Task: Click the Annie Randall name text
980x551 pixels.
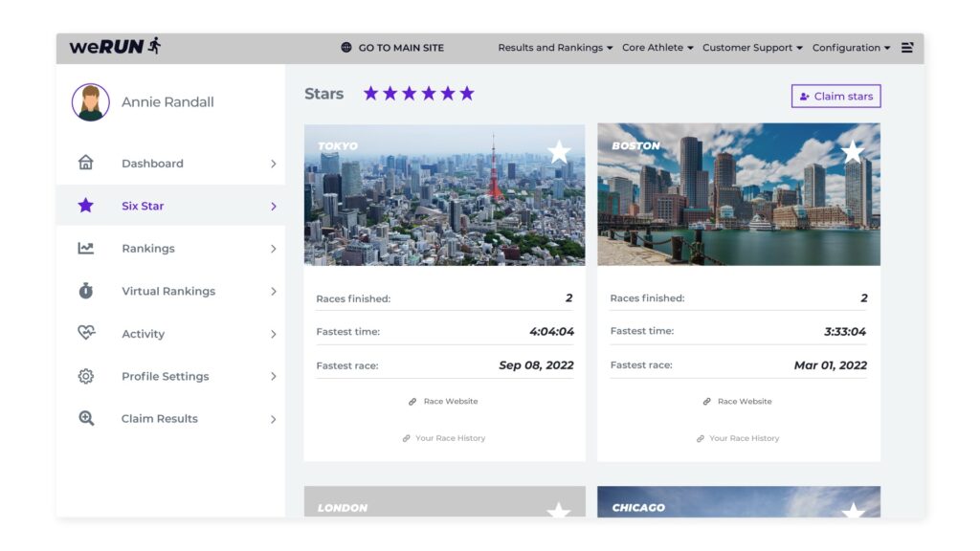Action: tap(167, 101)
